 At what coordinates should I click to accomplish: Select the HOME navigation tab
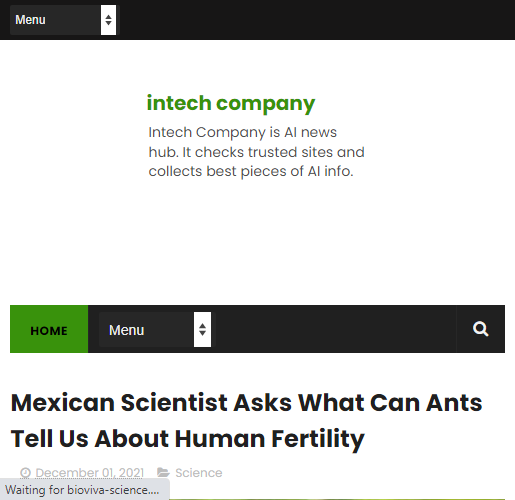49,329
